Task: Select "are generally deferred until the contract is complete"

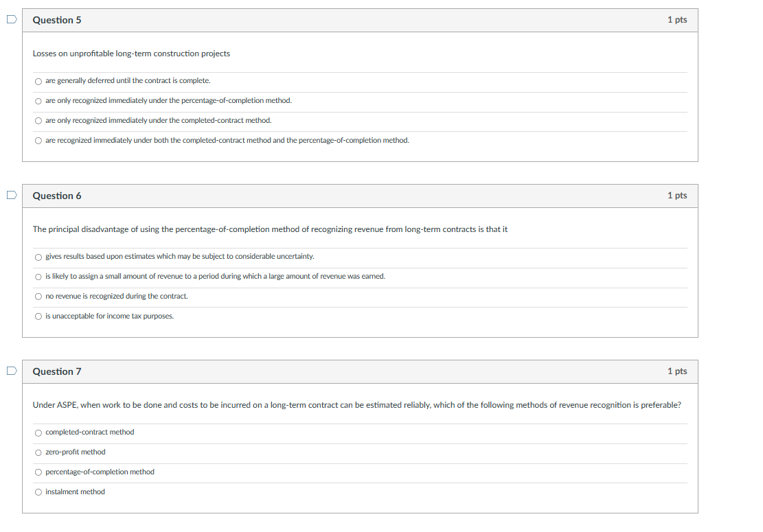Action: [x=38, y=81]
